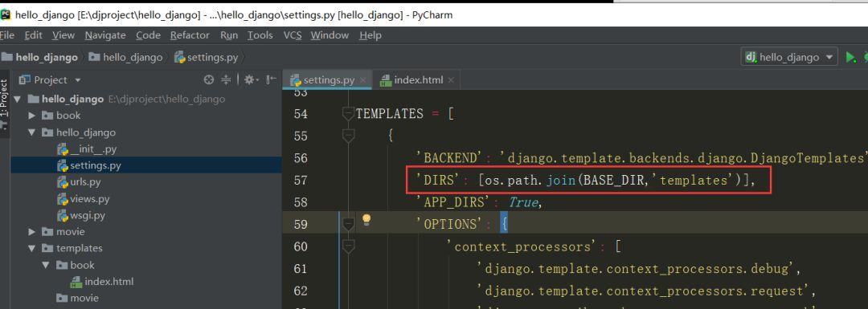Click the context_processors.debug string on line 61
Screen dimensions: 868x309
pos(637,269)
